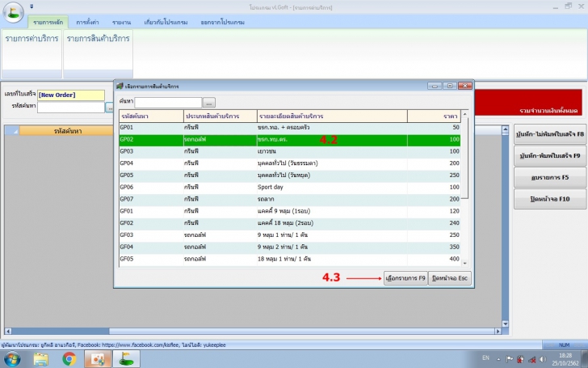Click the golf application logo button

(x=14, y=12)
